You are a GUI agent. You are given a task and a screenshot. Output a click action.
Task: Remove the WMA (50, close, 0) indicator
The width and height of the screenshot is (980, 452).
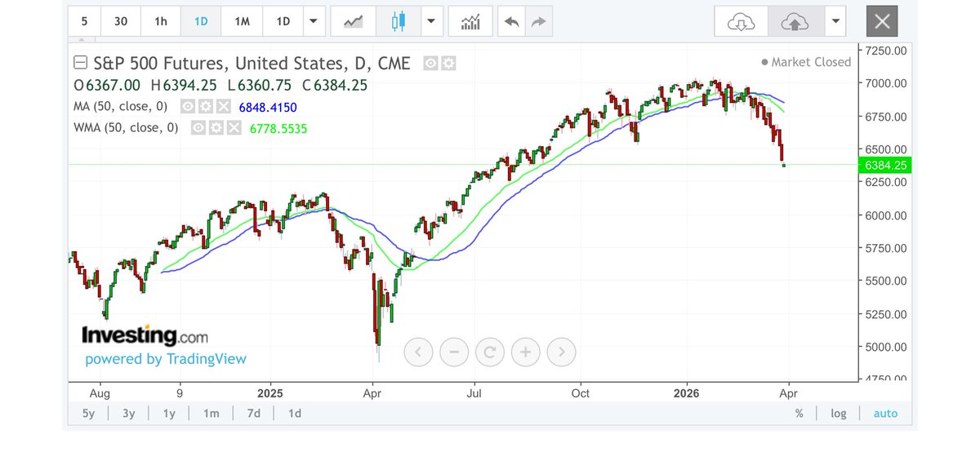coord(233,128)
